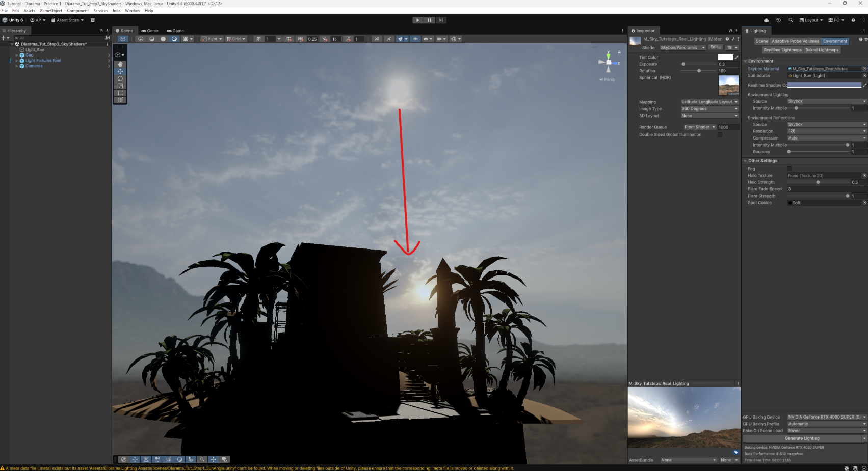Collapse the Environment section
868x471 pixels.
click(x=745, y=61)
